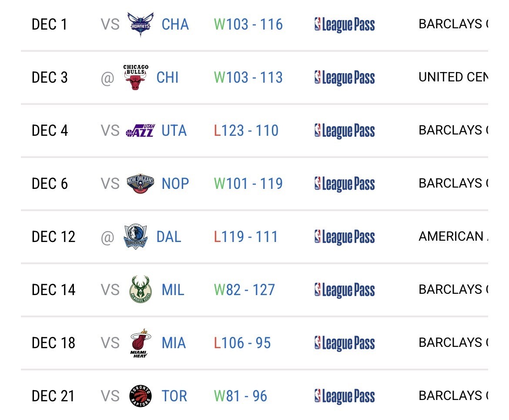Click the L106 - 95 Heat score
Viewport: 509px width, 420px height.
click(x=242, y=343)
